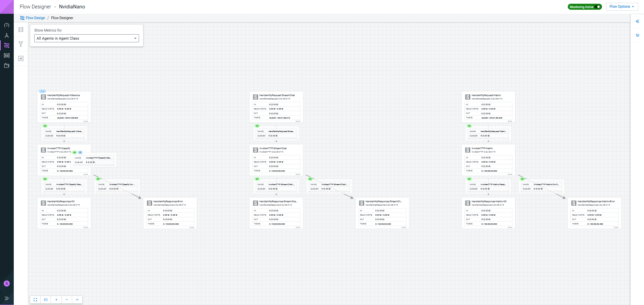Click HandleHttpResponse-Matrix-Error processor title

click(596, 202)
